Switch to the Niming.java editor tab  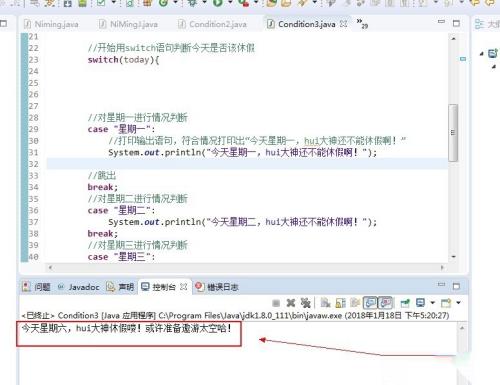coord(51,24)
